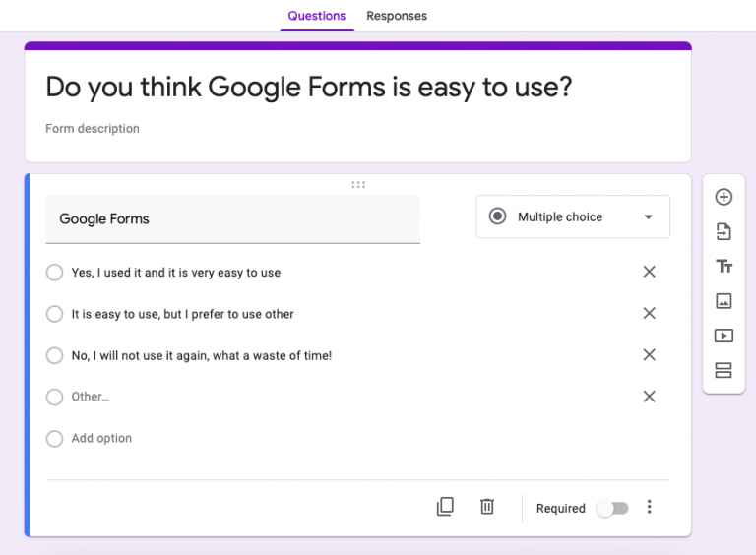Click the Add image icon
This screenshot has width=756, height=555.
click(x=724, y=301)
